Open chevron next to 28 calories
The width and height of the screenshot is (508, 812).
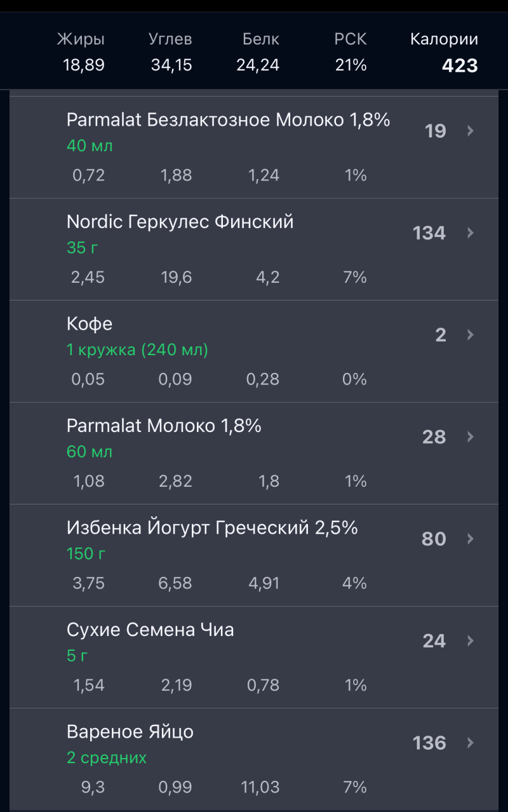(471, 436)
